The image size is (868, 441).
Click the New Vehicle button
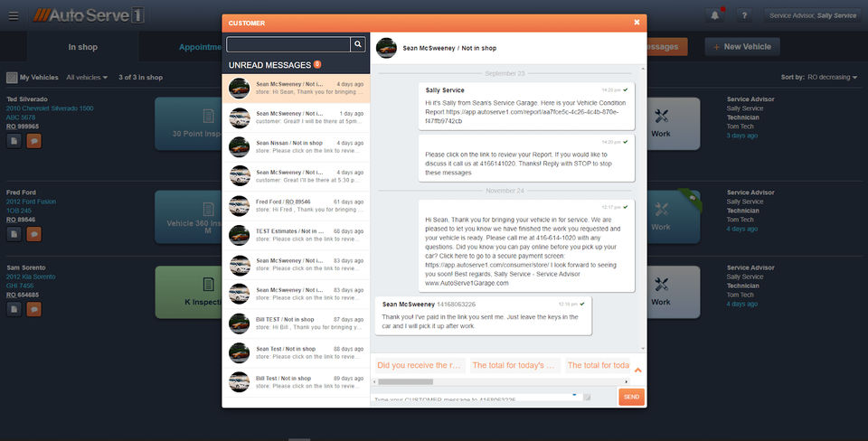click(x=742, y=46)
